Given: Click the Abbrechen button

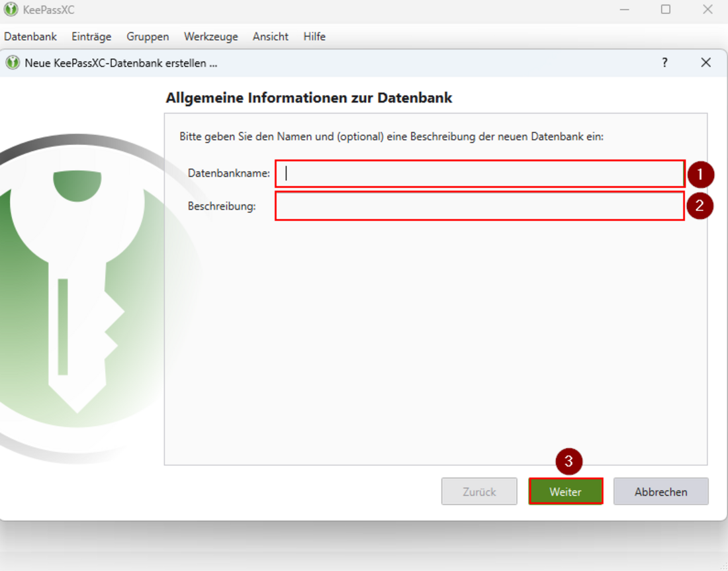Looking at the screenshot, I should click(x=660, y=492).
